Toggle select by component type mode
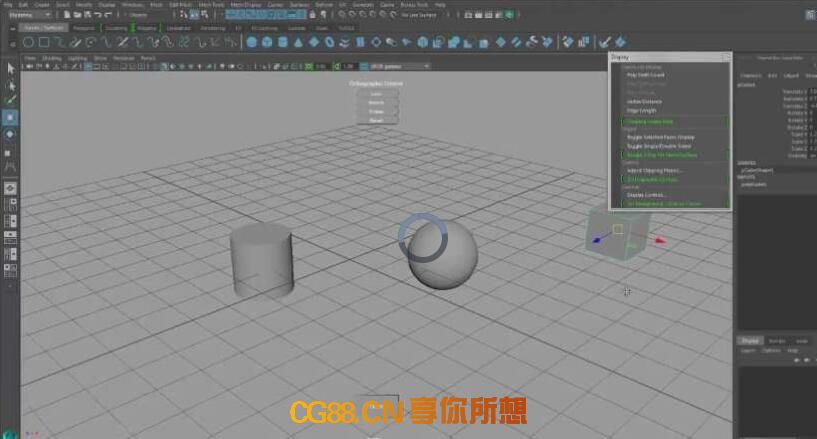This screenshot has width=817, height=439. (x=204, y=15)
